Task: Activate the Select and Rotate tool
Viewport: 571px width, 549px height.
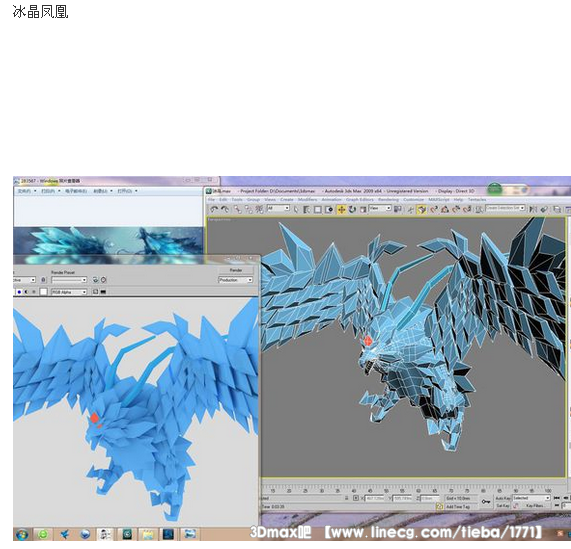Action: 352,209
